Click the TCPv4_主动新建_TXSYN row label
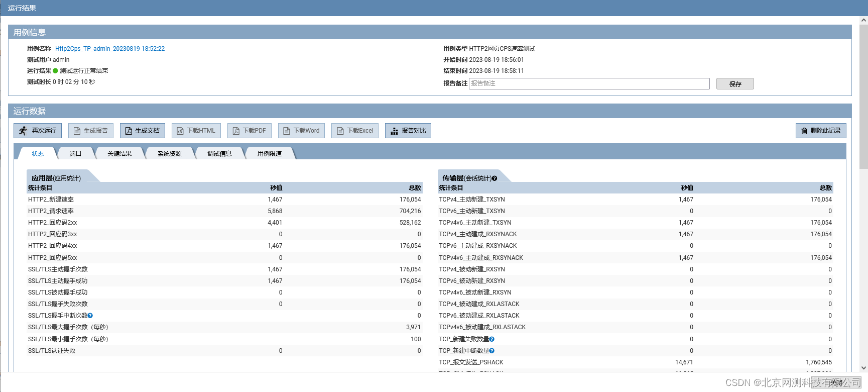The width and height of the screenshot is (868, 392). [472, 200]
